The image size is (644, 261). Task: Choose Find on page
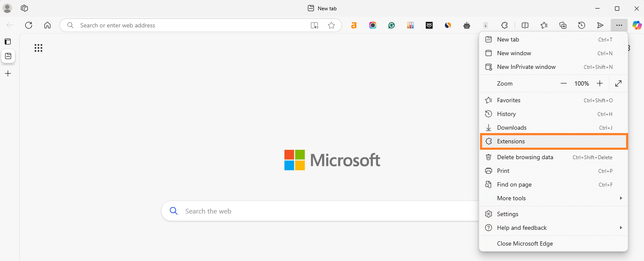[x=553, y=184]
